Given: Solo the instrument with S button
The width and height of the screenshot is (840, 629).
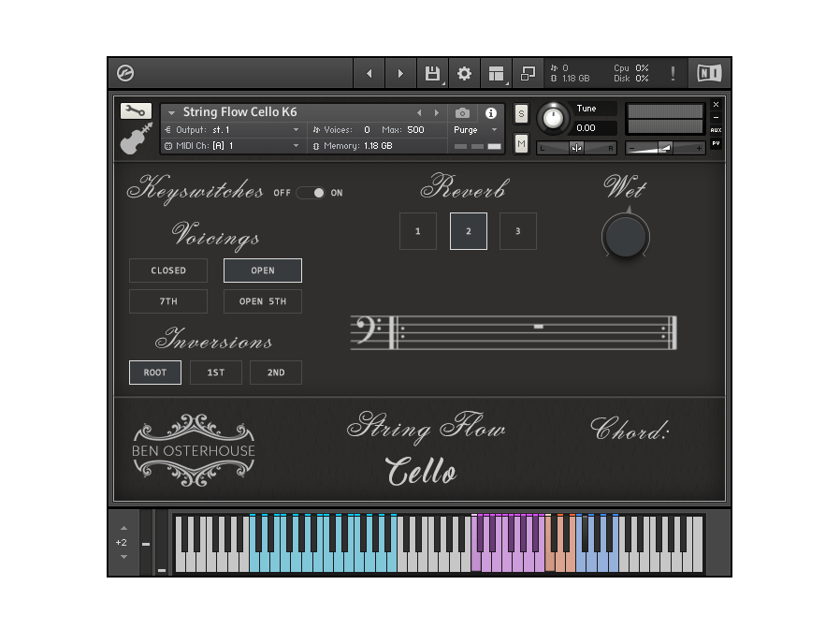Looking at the screenshot, I should [521, 113].
